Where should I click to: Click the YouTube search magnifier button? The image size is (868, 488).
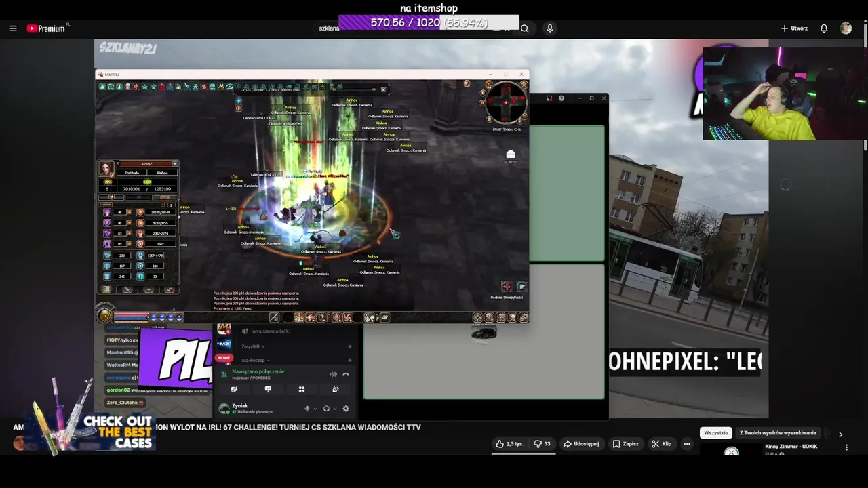(x=524, y=28)
